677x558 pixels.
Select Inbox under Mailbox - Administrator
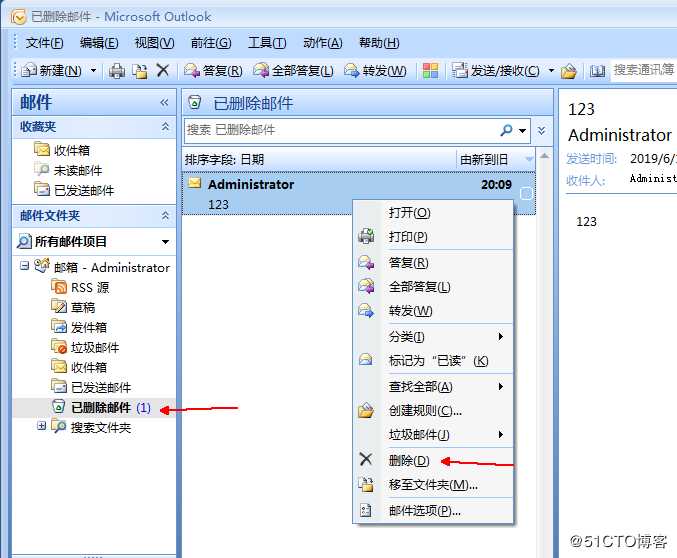[79, 367]
